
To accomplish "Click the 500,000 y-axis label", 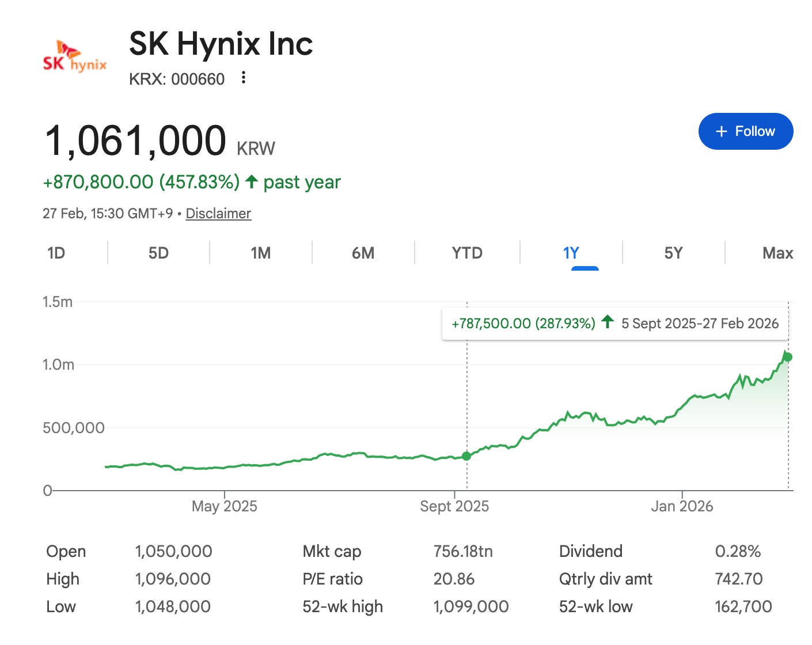I will pyautogui.click(x=74, y=428).
